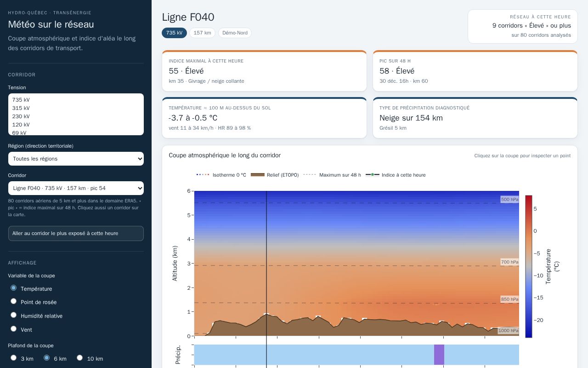Click the 500 hPa level label
This screenshot has height=368, width=588.
tap(509, 199)
